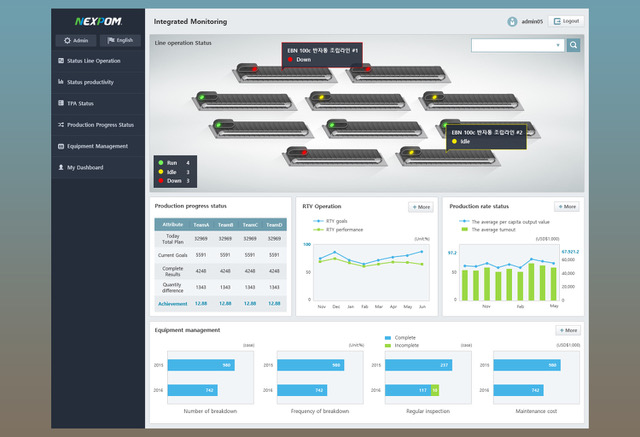Viewport: 640px width, 437px height.
Task: Open Equipment Management menu item
Action: [97, 146]
